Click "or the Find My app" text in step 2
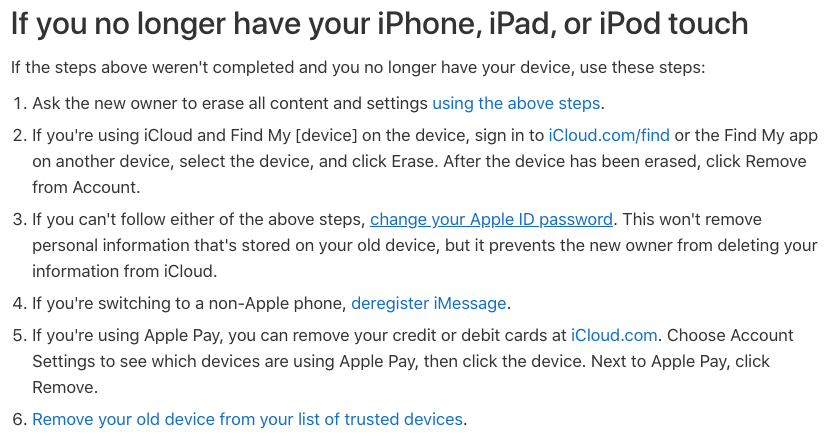838x439 pixels. (746, 135)
